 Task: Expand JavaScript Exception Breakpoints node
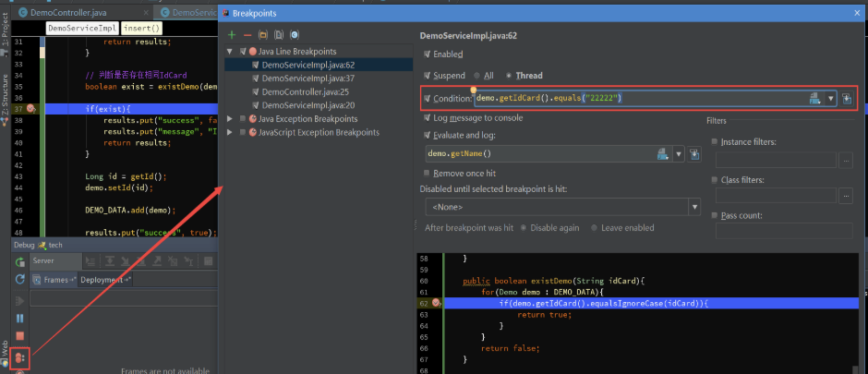[230, 132]
